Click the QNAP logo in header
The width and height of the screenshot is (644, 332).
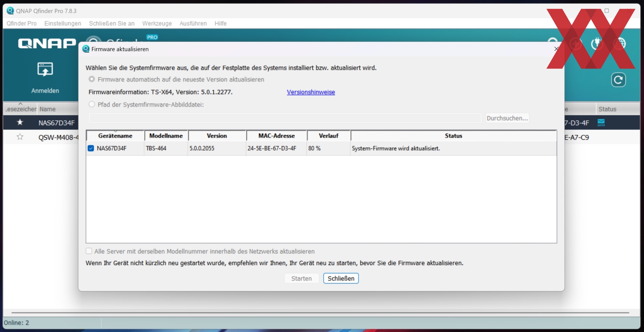[47, 44]
